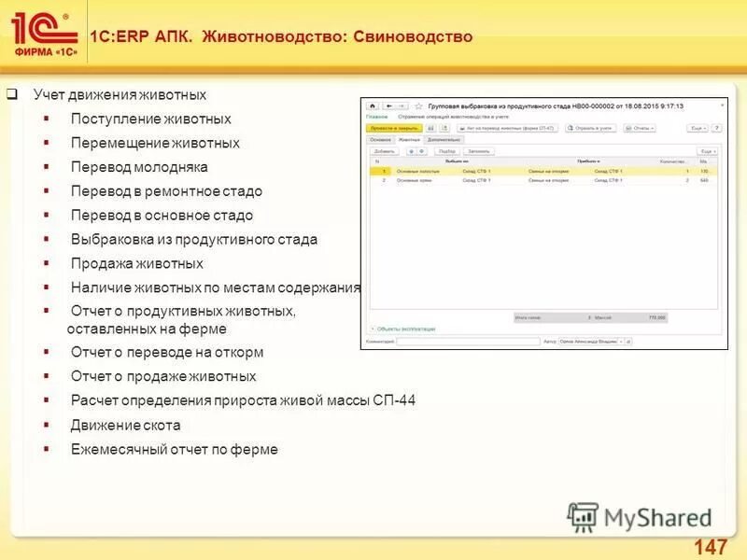Move selected row up with arrow icon
Screen dimensions: 747x560
(x=409, y=150)
